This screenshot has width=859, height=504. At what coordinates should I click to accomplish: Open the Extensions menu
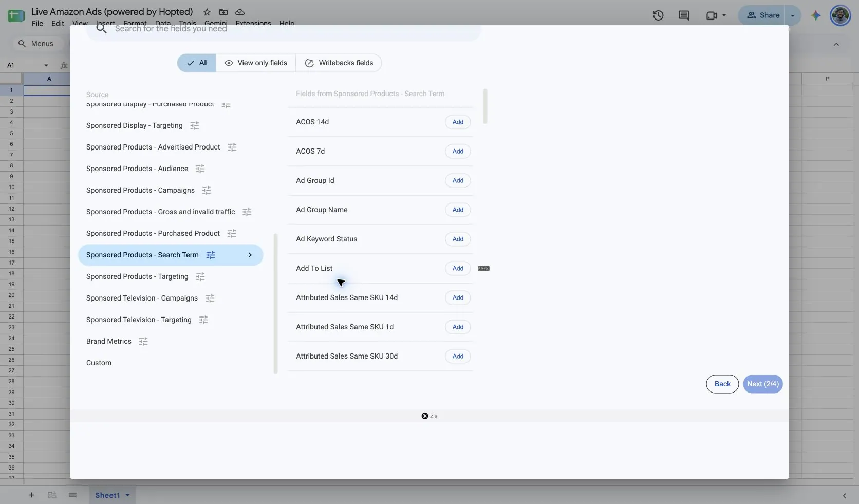tap(253, 23)
